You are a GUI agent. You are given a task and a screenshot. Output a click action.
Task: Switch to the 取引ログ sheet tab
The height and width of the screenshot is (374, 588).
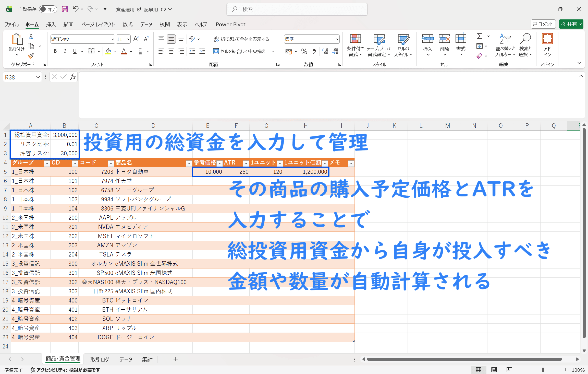click(100, 359)
